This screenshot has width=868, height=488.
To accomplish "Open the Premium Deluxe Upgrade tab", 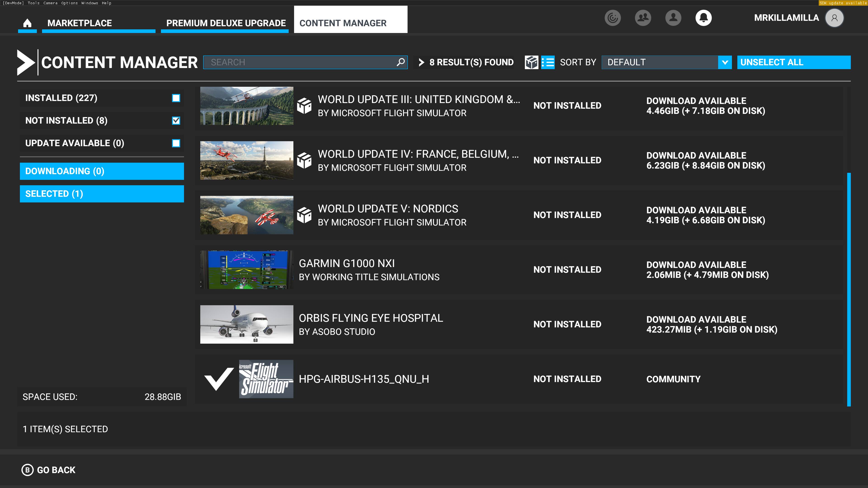I will coord(226,23).
